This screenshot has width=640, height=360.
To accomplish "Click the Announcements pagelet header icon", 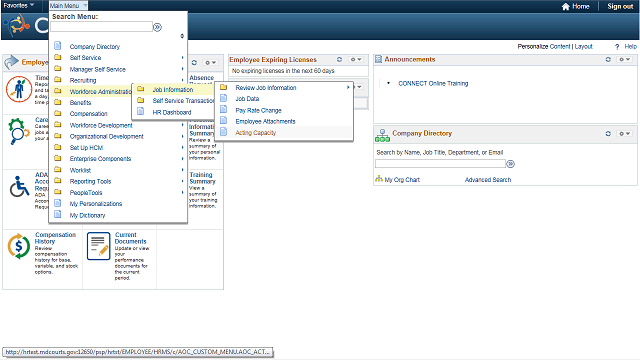I will 378,60.
